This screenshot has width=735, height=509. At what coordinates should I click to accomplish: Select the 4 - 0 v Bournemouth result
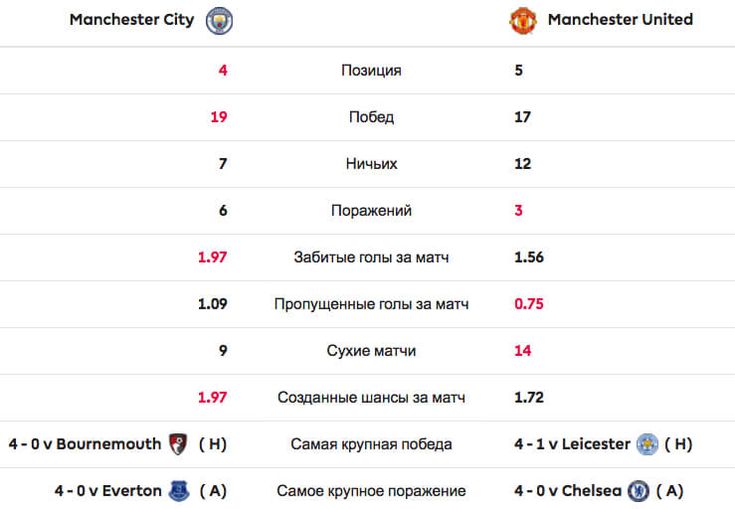[85, 444]
